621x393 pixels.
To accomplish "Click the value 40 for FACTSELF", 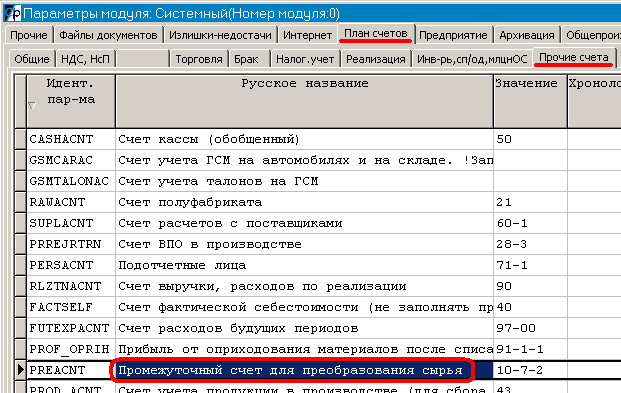I will [x=530, y=307].
